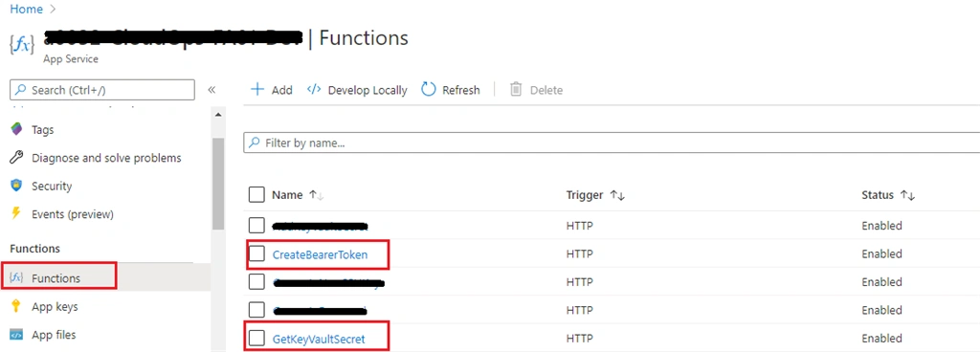
Task: Click the Delete toolbar button
Action: click(x=536, y=90)
